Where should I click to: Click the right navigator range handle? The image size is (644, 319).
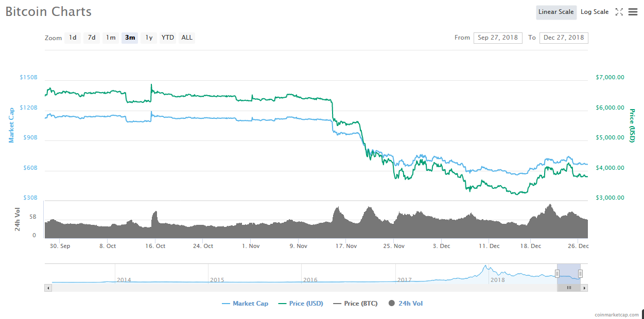[580, 274]
